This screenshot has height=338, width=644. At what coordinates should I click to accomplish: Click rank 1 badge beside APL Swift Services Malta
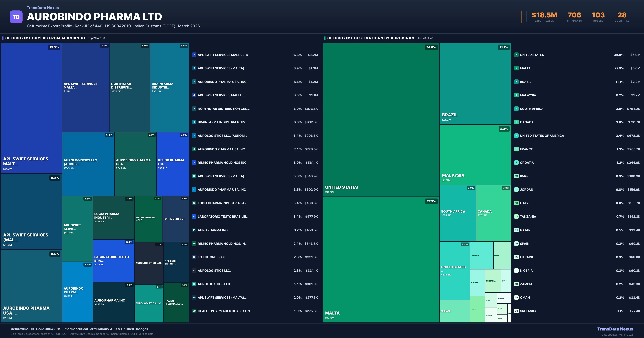[x=194, y=55]
